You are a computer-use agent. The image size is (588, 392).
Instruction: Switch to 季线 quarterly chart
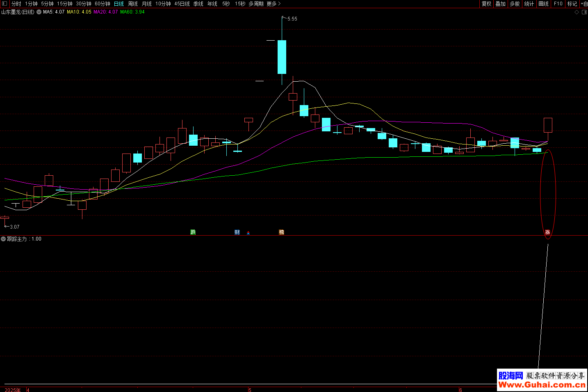(x=198, y=4)
